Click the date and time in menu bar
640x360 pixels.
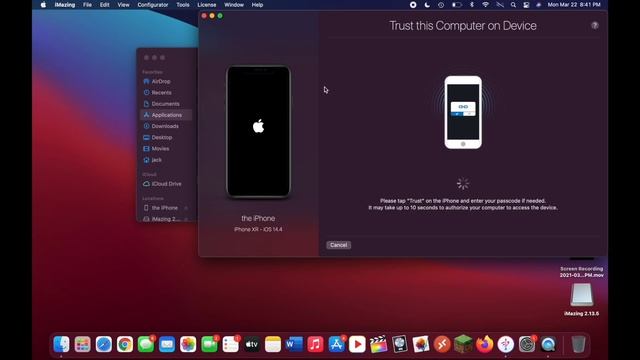coord(574,5)
